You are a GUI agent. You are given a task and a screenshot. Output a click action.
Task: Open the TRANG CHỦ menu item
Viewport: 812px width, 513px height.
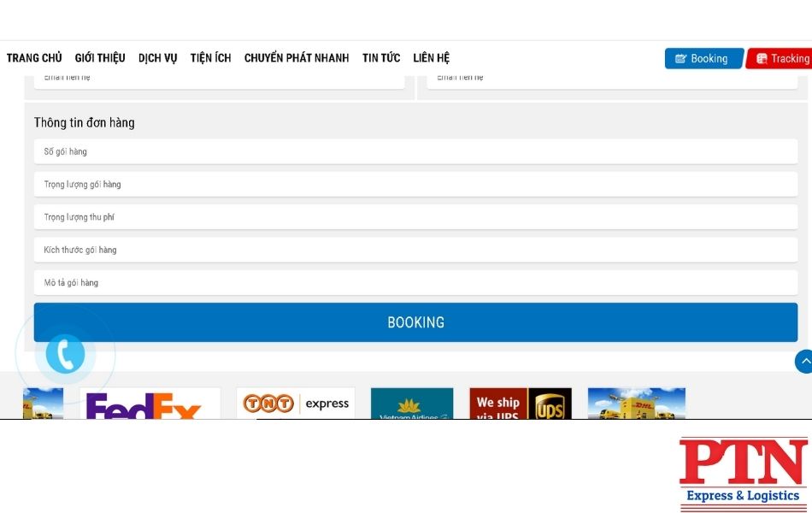(34, 58)
